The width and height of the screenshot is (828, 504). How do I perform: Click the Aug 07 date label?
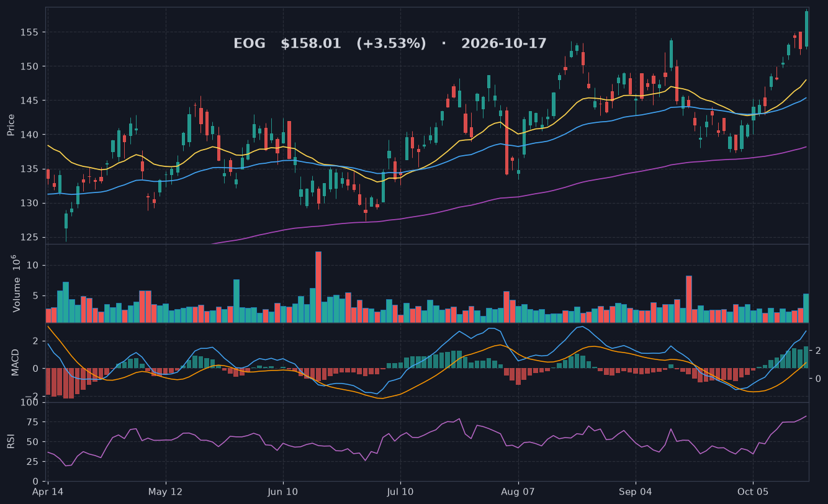518,492
